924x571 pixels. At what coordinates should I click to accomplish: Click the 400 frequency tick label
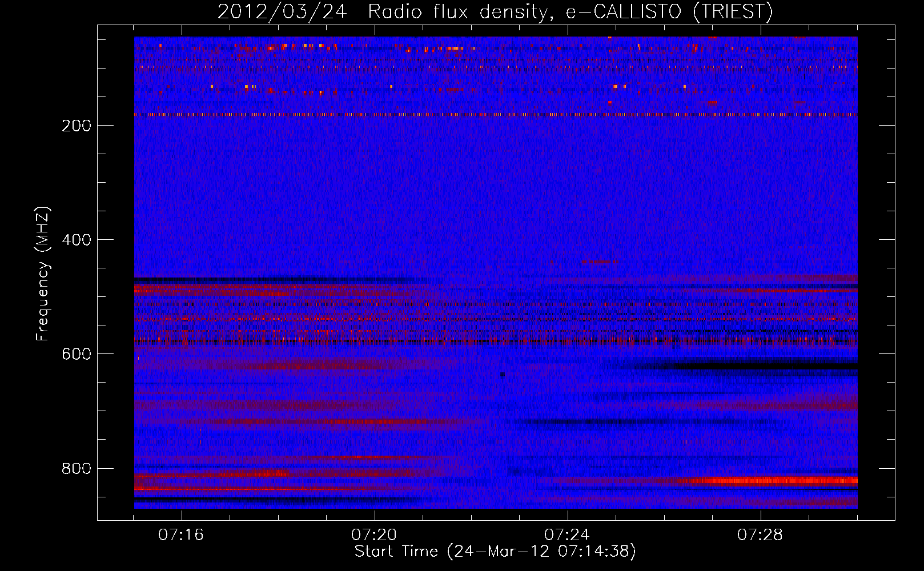click(76, 240)
